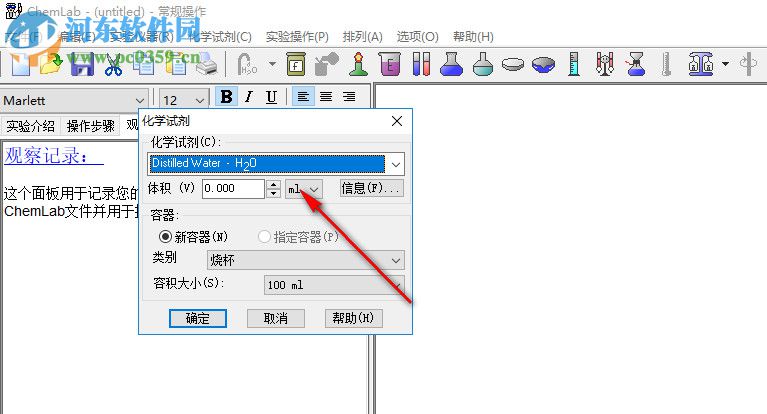The height and width of the screenshot is (414, 767).
Task: Click the blue evaporating dish icon
Action: click(543, 64)
